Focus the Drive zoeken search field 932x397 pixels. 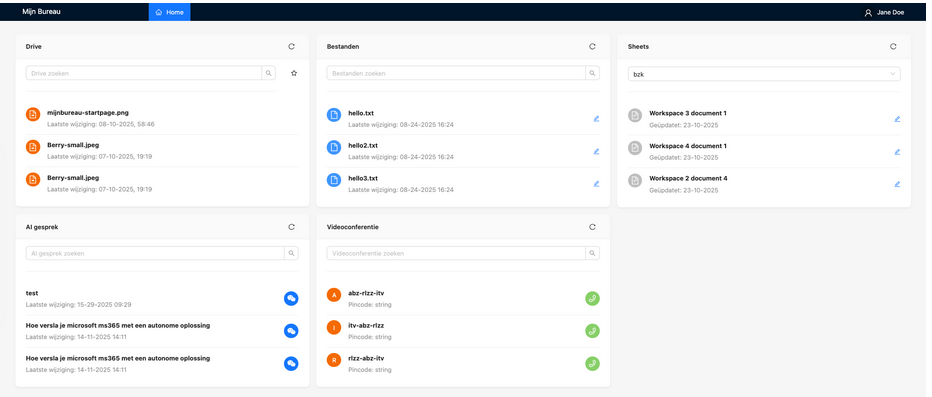pyautogui.click(x=144, y=73)
